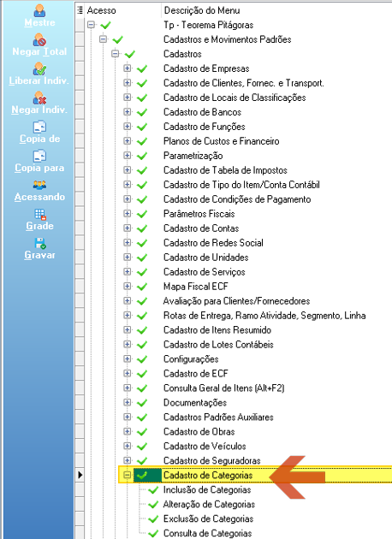The height and width of the screenshot is (539, 392).
Task: Expand Cadastro de Locais de Classificações
Action: [x=128, y=97]
